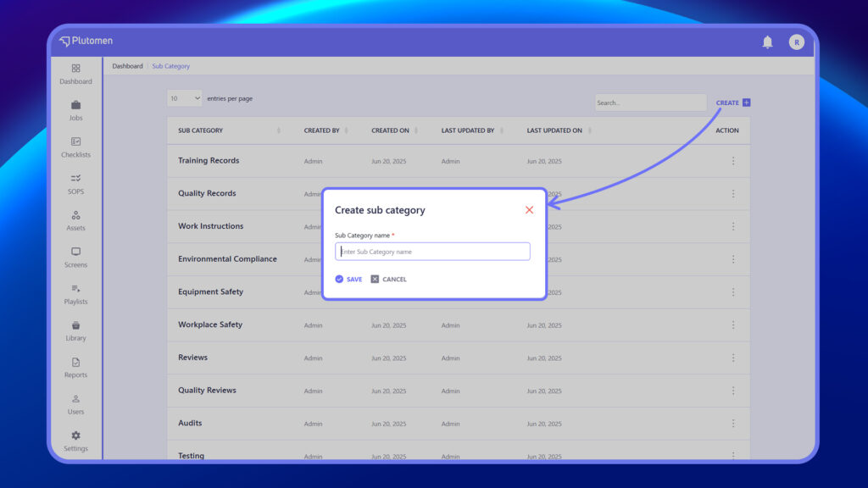Image resolution: width=868 pixels, height=488 pixels.
Task: Open action menu for Environmental Compliance
Action: point(733,259)
